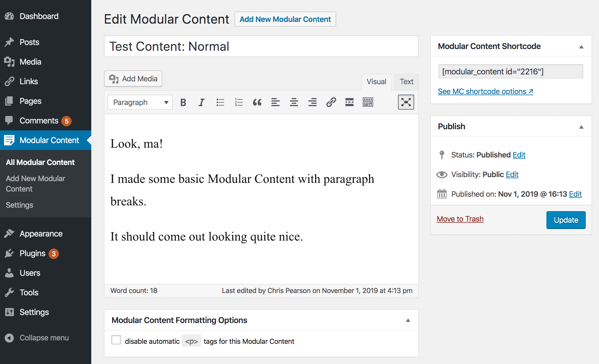This screenshot has width=599, height=364.
Task: Open Paragraph format dropdown
Action: 140,102
